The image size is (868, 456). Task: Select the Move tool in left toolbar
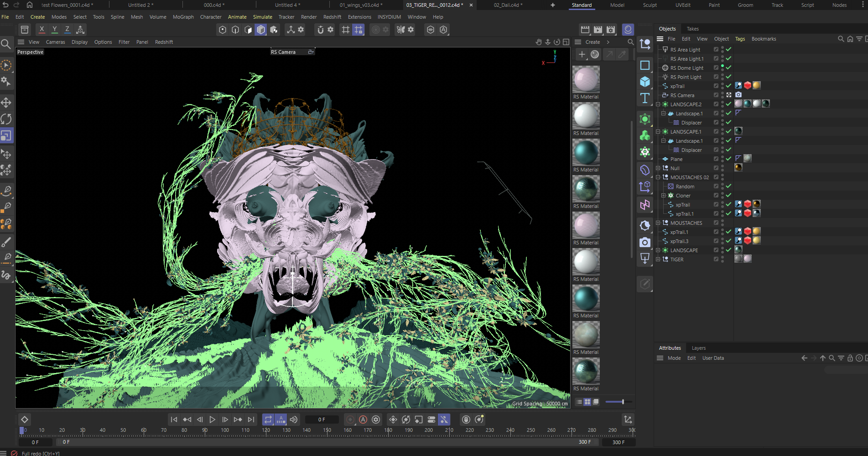6,102
